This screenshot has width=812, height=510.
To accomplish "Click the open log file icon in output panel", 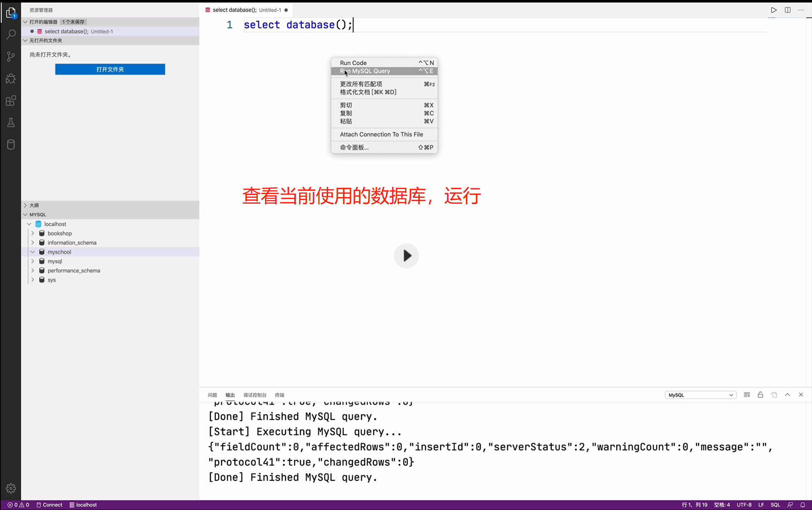I will [774, 395].
